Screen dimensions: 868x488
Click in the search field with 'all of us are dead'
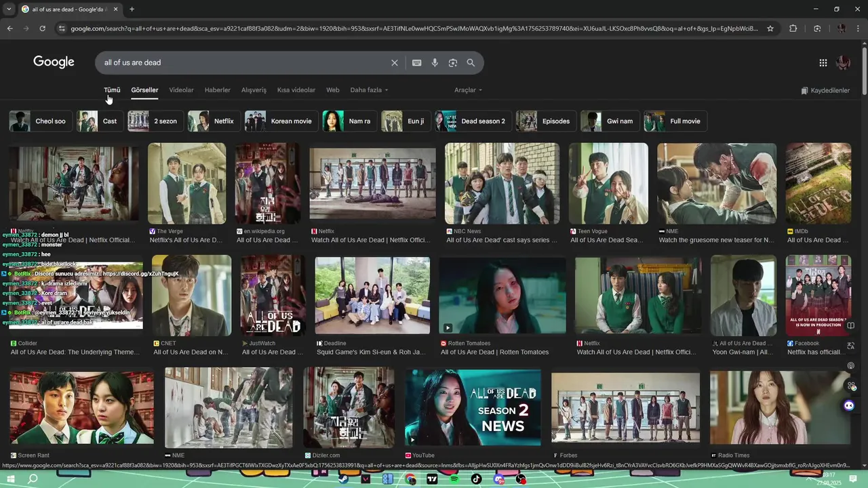244,62
